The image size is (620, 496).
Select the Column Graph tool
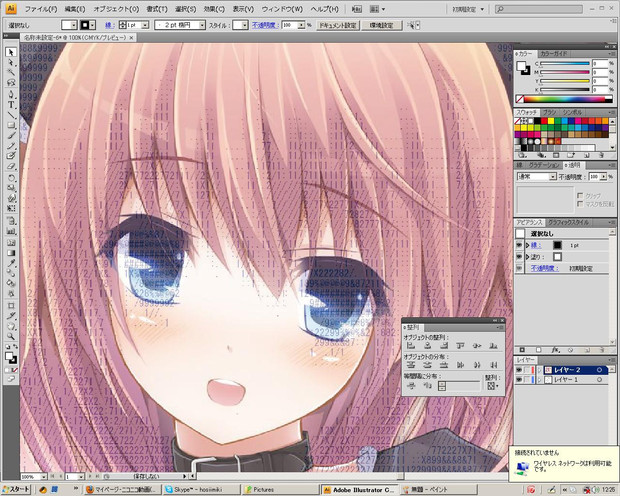tap(11, 232)
